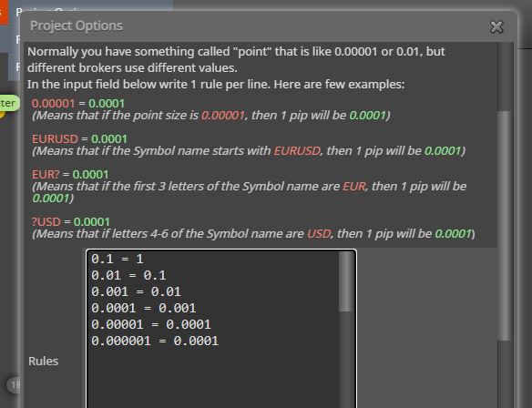Viewport: 532px width, 408px height.
Task: Click the rule line "0.00001 = 0.0001"
Action: click(x=151, y=324)
